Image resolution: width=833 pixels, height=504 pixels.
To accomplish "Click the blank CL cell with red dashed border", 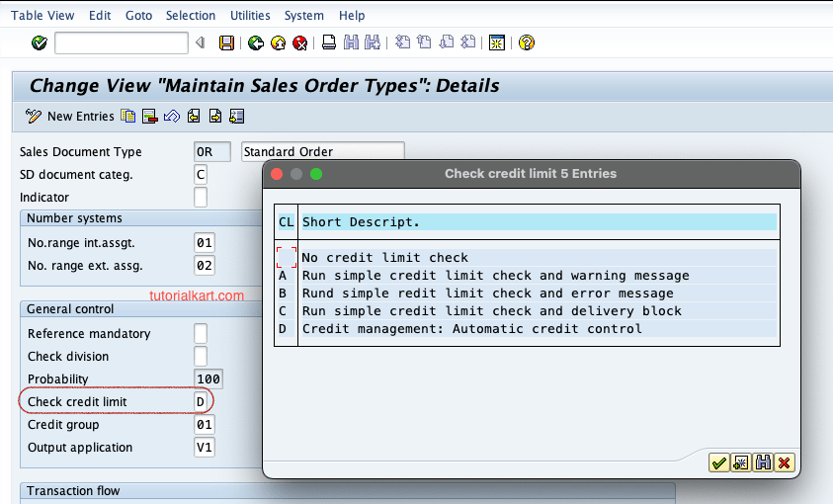I will click(x=287, y=258).
